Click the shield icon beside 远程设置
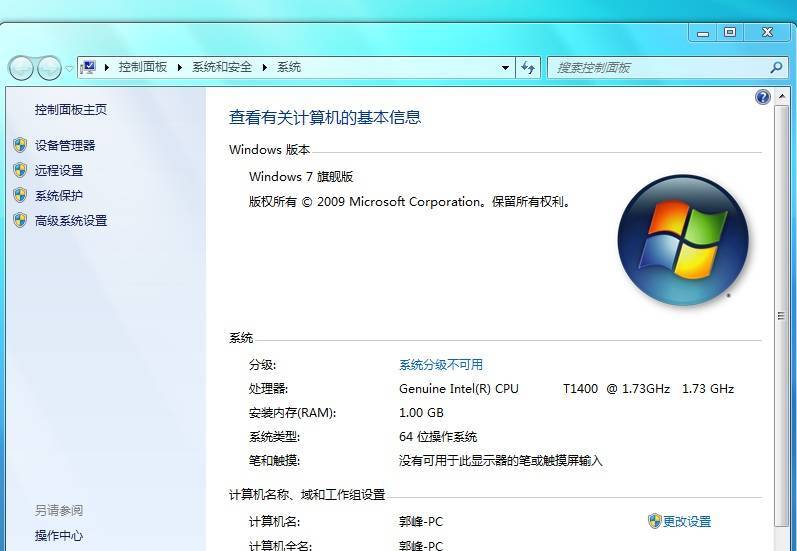Screen dimensions: 797x551 click(20, 170)
